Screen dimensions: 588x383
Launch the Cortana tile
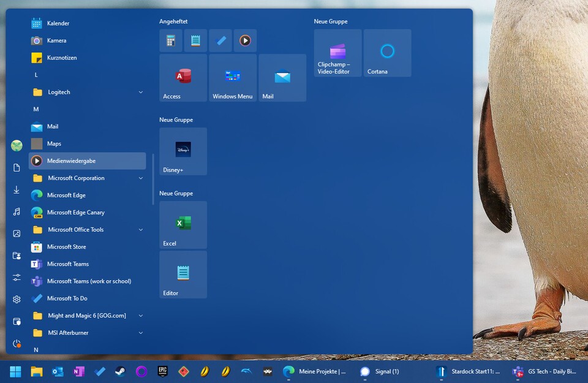[x=386, y=52]
